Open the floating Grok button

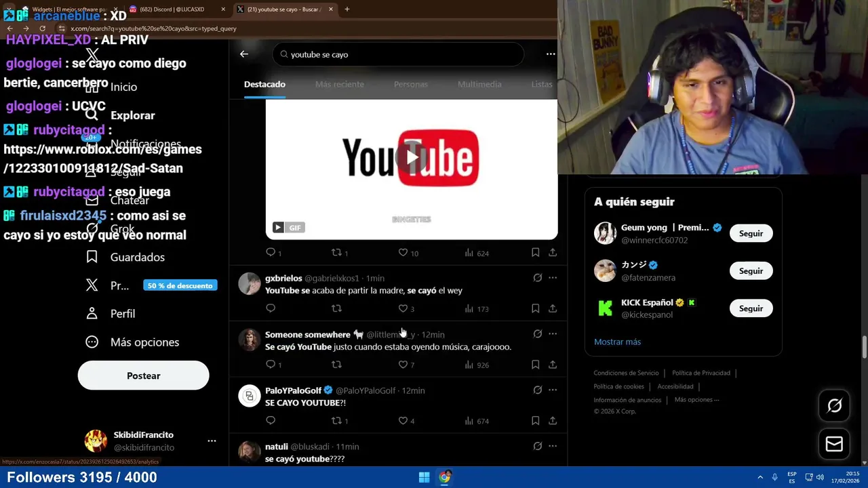click(x=834, y=405)
